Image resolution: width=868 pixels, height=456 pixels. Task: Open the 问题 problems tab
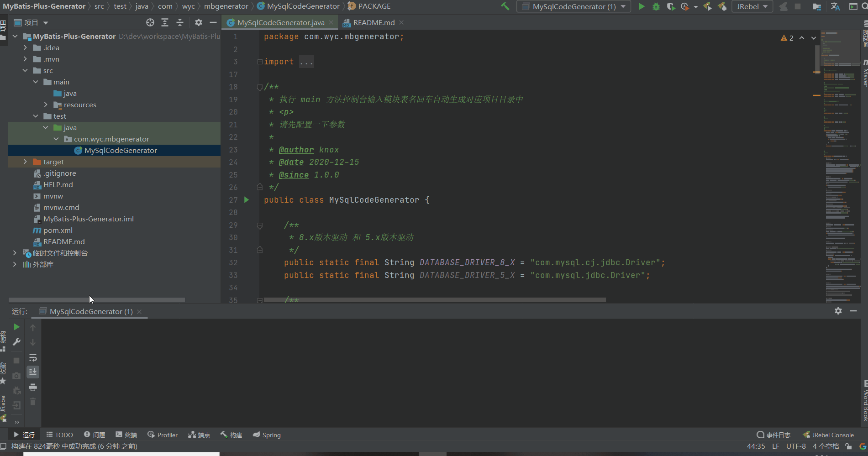tap(95, 435)
